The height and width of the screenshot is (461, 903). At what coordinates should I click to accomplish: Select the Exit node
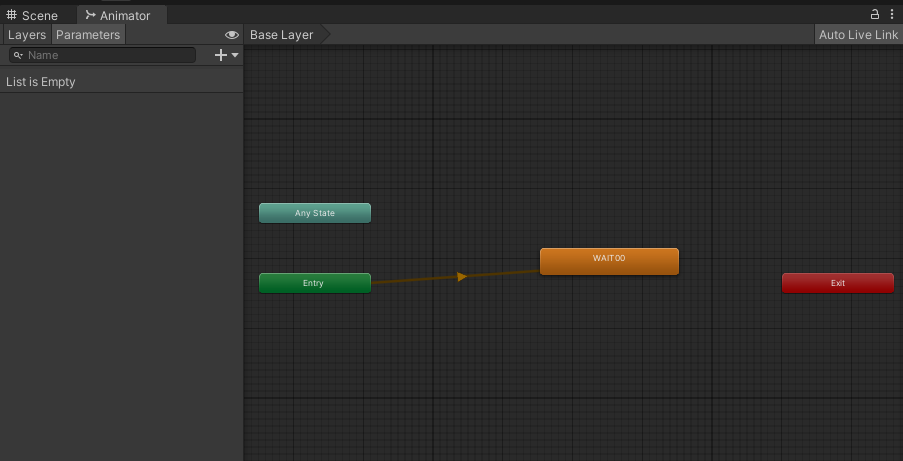[838, 283]
